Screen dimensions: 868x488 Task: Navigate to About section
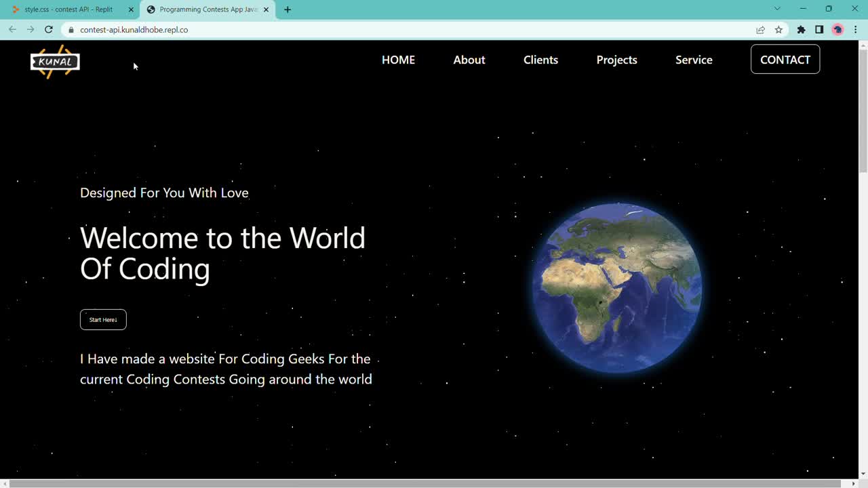click(x=469, y=60)
